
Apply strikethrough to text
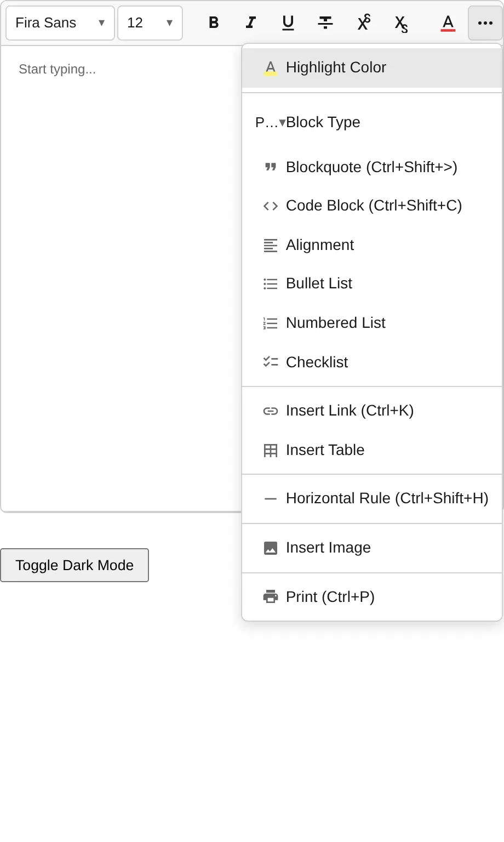pos(325,22)
